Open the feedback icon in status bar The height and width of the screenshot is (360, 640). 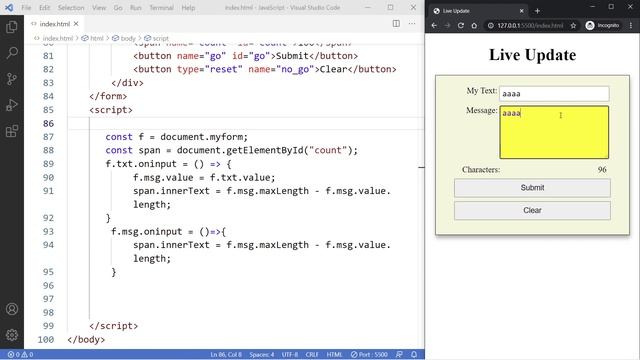(x=399, y=355)
